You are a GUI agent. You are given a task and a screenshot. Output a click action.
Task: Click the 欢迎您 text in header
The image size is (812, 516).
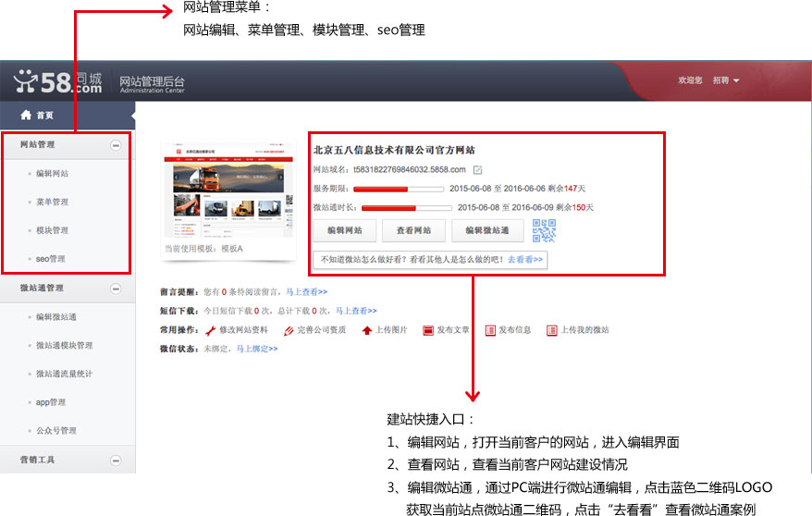tap(690, 80)
